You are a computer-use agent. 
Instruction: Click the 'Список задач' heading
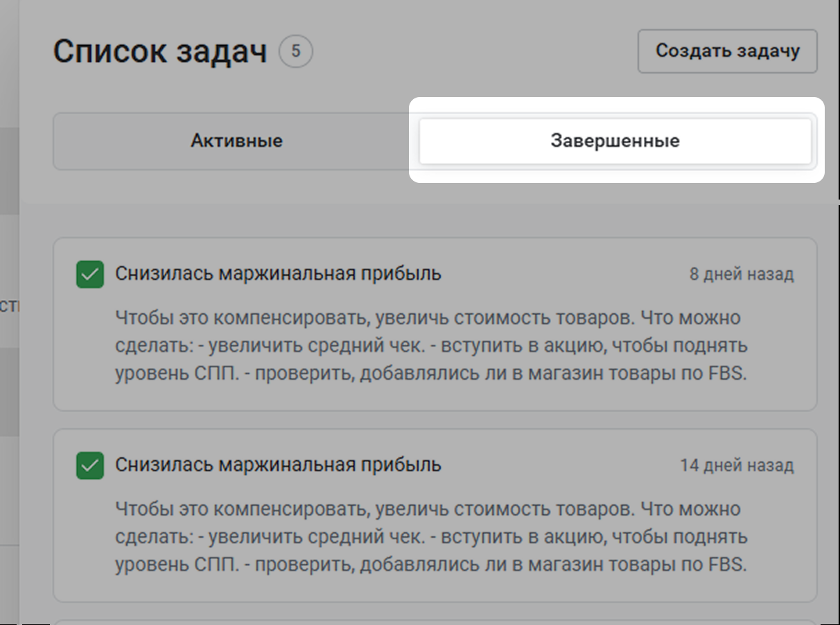160,52
